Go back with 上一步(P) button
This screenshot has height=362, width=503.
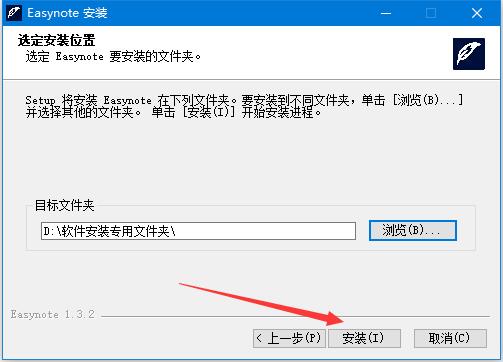click(x=289, y=338)
